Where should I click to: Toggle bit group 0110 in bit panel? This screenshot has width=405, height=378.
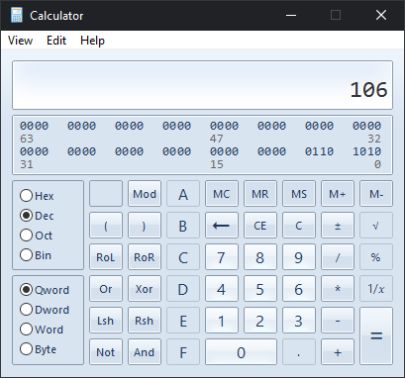click(x=319, y=151)
